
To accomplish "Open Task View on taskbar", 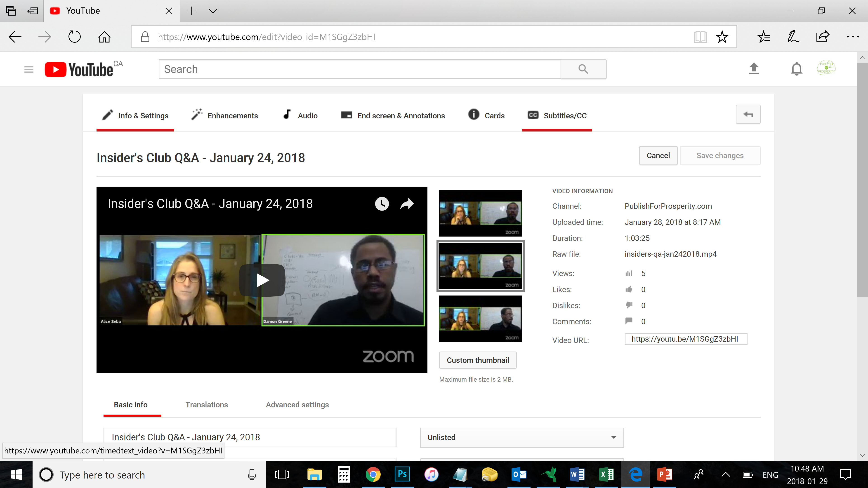I will tap(282, 474).
